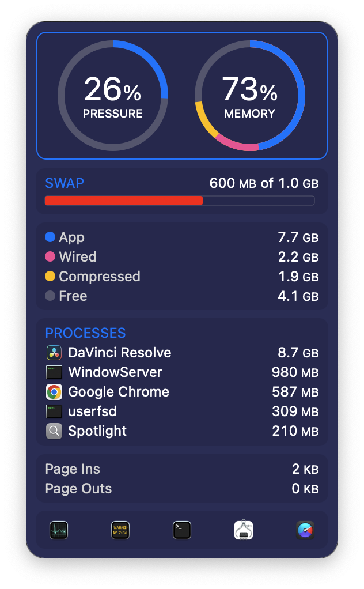364x589 pixels.
Task: Open the SWAP section header
Action: click(65, 183)
